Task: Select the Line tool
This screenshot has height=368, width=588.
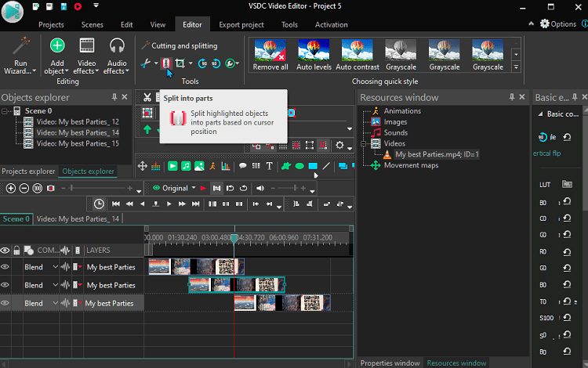Action: click(326, 166)
